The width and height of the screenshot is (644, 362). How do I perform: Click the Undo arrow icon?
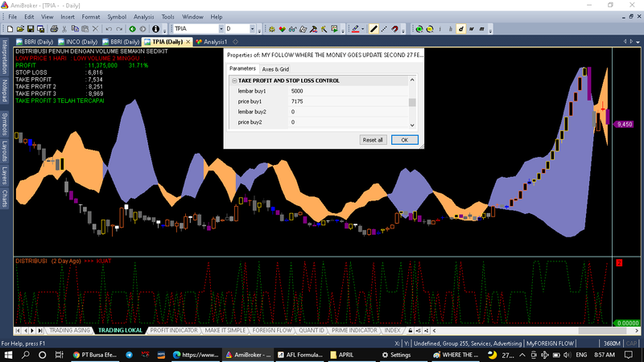click(x=109, y=29)
